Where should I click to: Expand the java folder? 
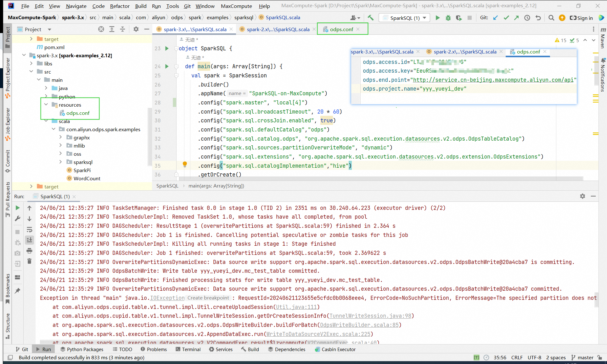click(46, 88)
